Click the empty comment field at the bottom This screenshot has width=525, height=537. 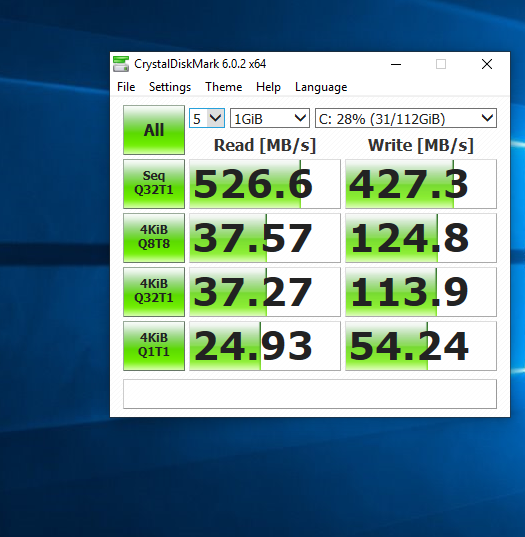pyautogui.click(x=310, y=394)
